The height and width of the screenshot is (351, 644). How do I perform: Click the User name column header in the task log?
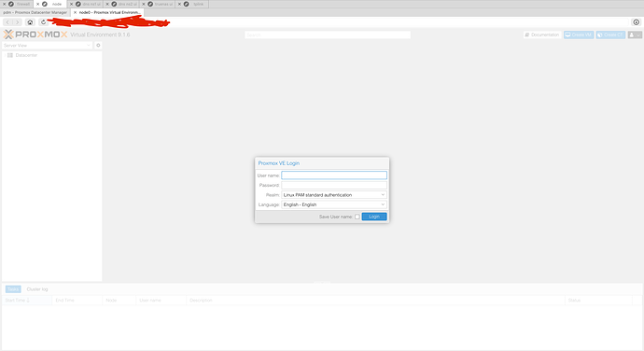coord(161,301)
